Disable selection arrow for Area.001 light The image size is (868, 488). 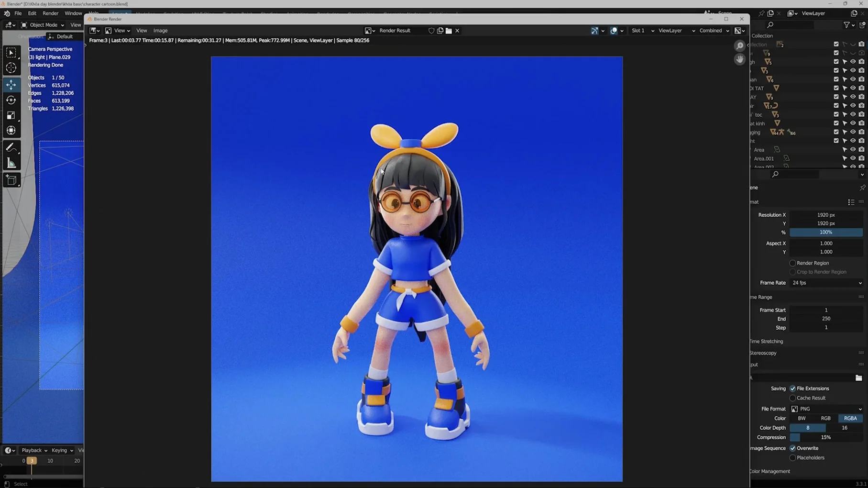click(845, 158)
